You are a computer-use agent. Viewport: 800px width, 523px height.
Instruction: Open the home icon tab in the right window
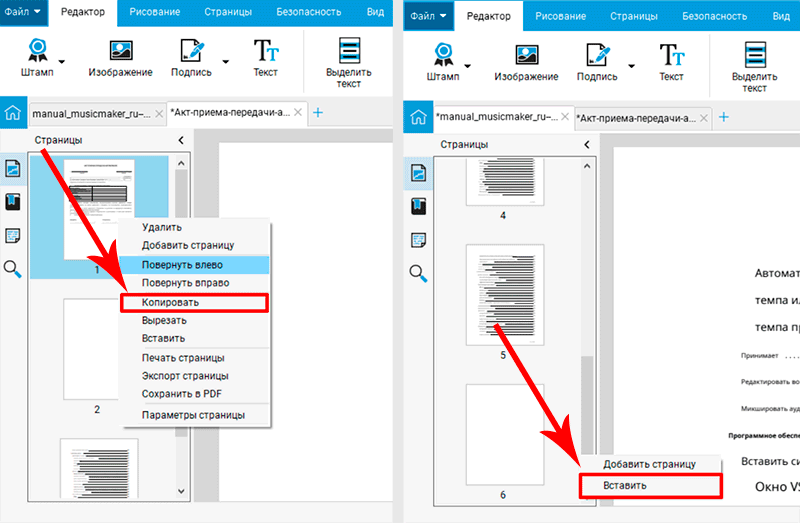[x=418, y=117]
